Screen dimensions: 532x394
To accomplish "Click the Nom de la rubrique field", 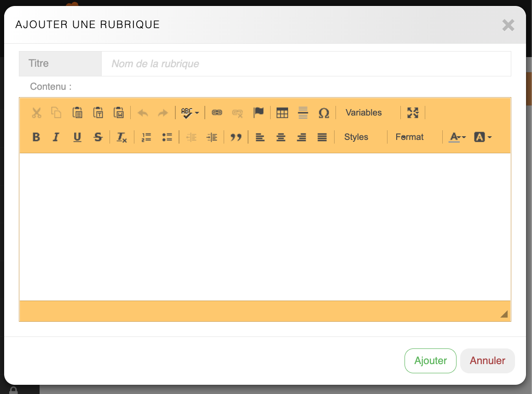I will point(306,64).
